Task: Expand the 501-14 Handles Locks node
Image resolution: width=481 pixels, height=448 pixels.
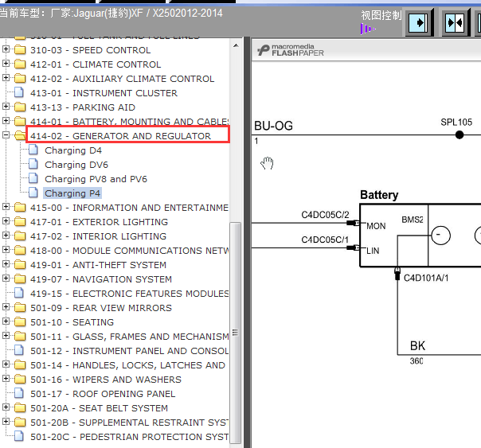Action: (6, 364)
